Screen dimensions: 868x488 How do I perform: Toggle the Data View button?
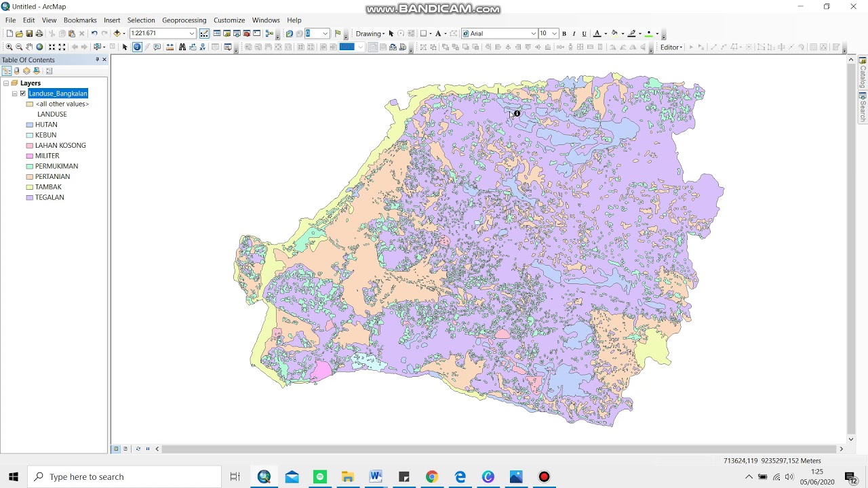116,449
